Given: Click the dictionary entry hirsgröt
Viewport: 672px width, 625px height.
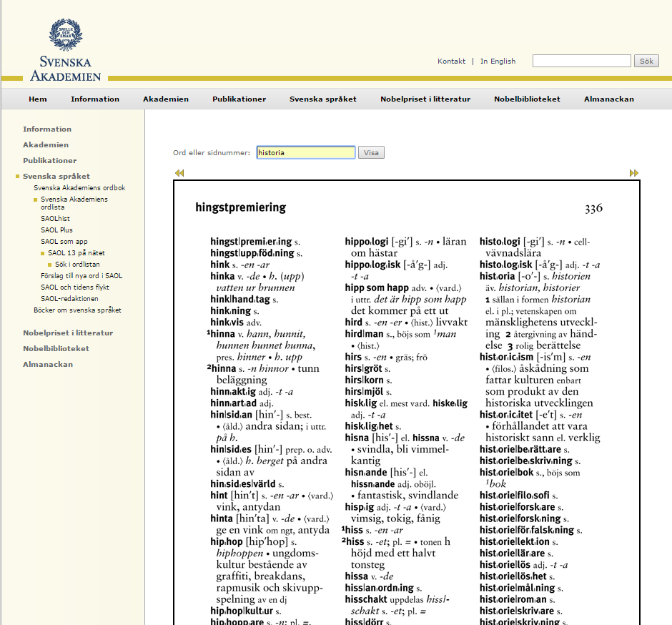Looking at the screenshot, I should click(x=363, y=369).
